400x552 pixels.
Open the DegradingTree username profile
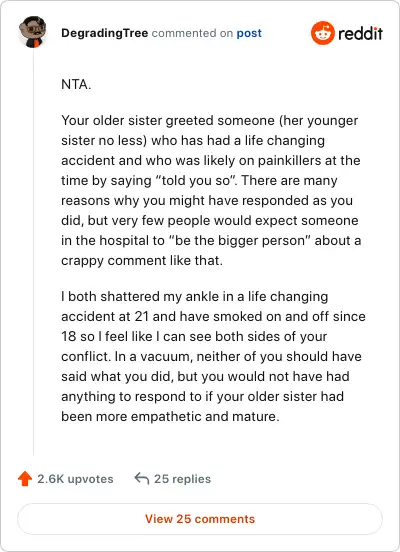pyautogui.click(x=105, y=33)
